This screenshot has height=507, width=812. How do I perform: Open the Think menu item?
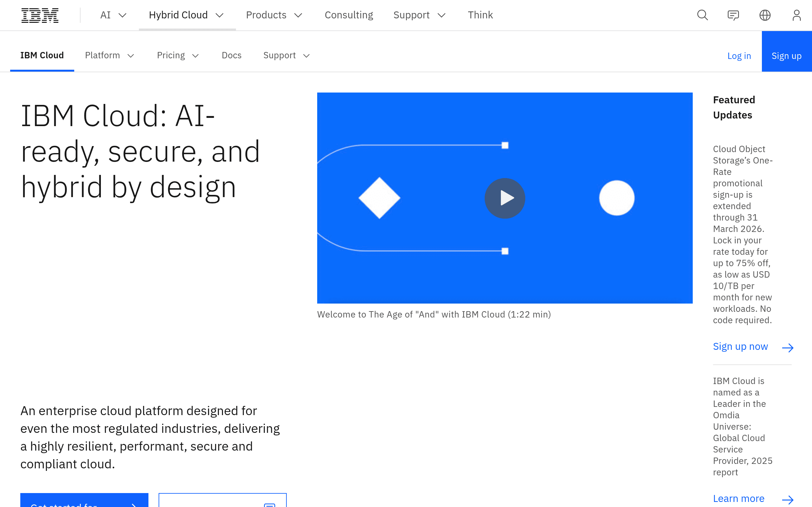click(480, 15)
